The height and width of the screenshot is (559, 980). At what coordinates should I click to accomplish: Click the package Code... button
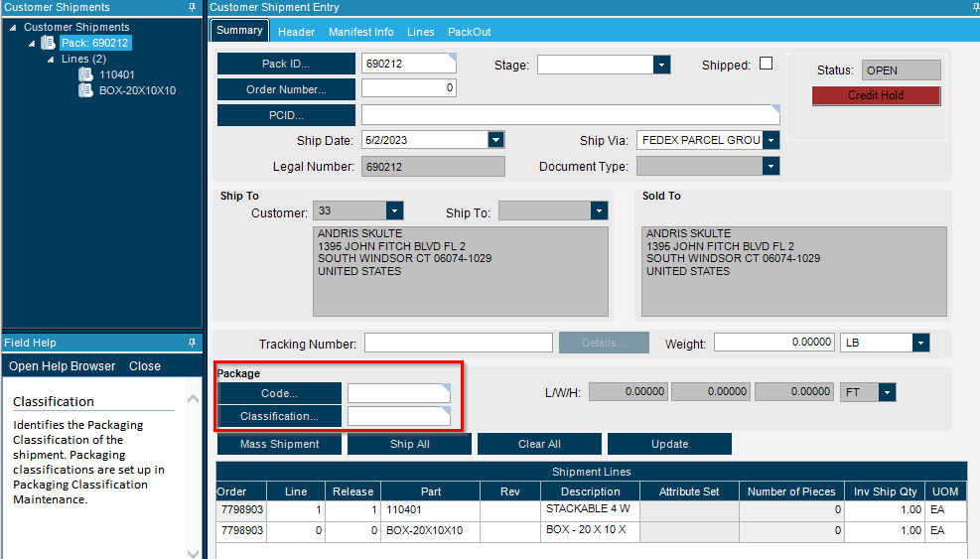(279, 393)
